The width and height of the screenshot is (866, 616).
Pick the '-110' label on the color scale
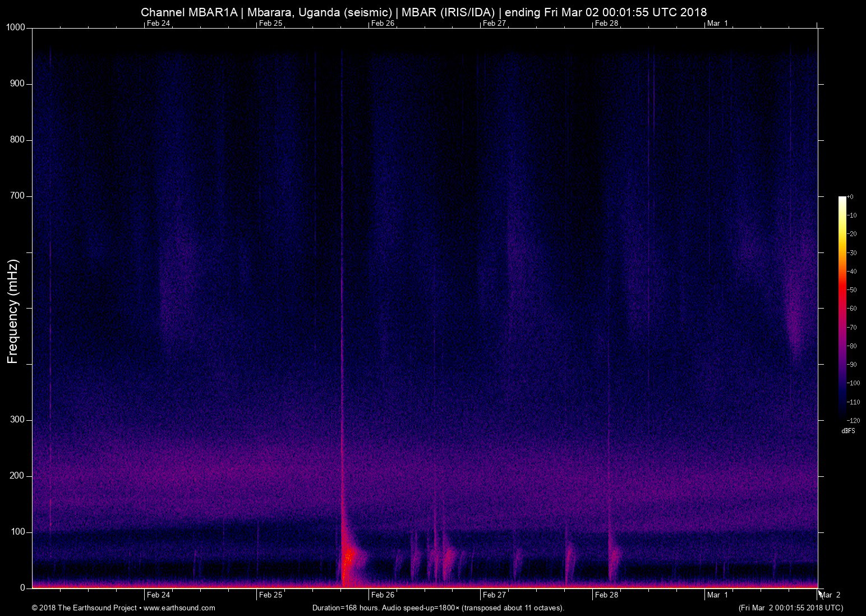pos(853,402)
